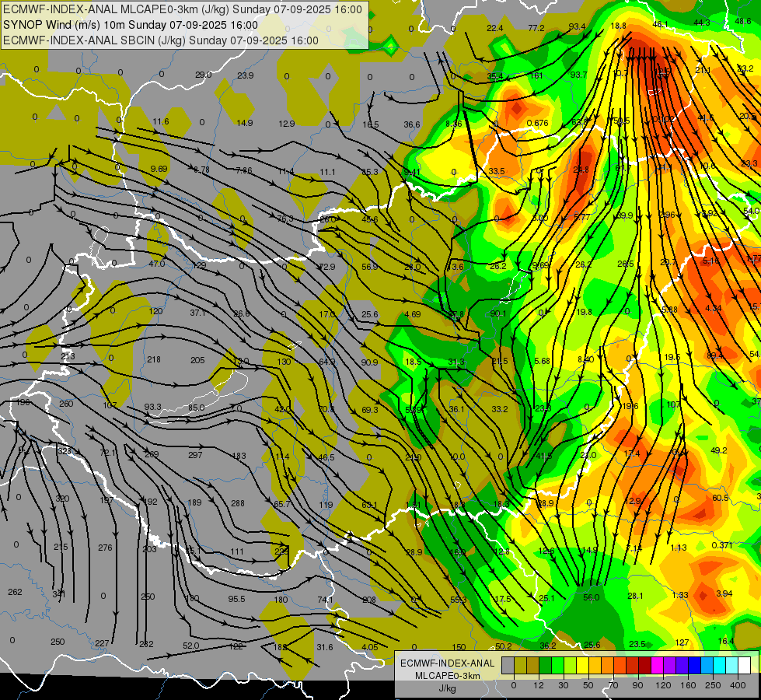761x700 pixels.
Task: Click the map value 95.5
Action: 236,599
